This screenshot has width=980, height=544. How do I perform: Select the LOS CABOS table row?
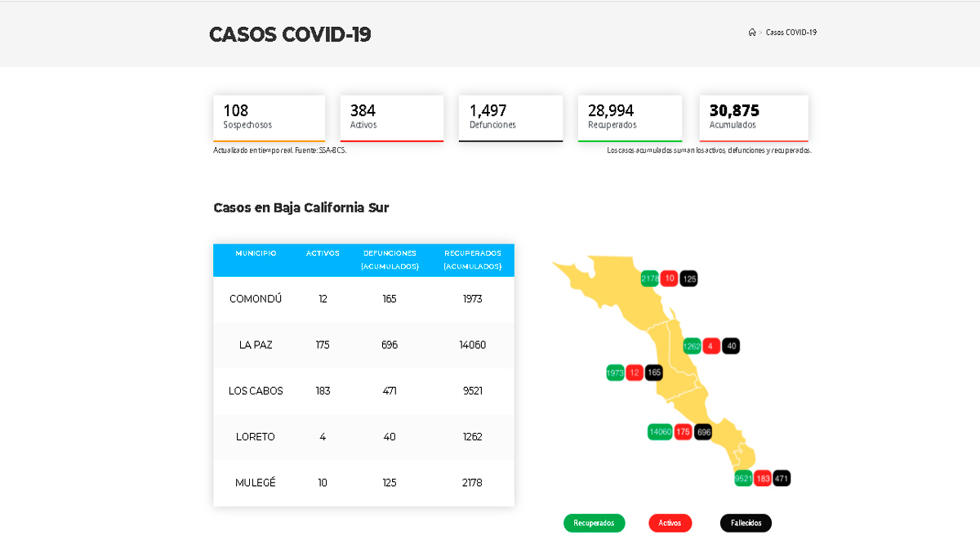363,390
